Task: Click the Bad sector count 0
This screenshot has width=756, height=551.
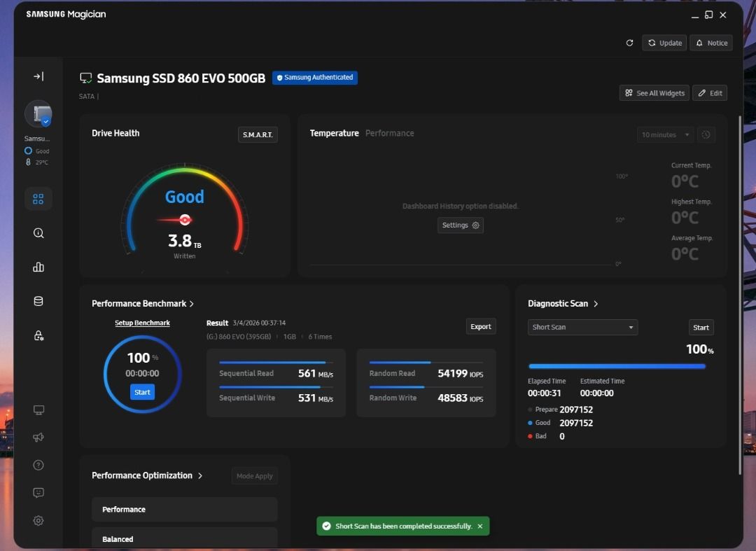Action: coord(561,436)
